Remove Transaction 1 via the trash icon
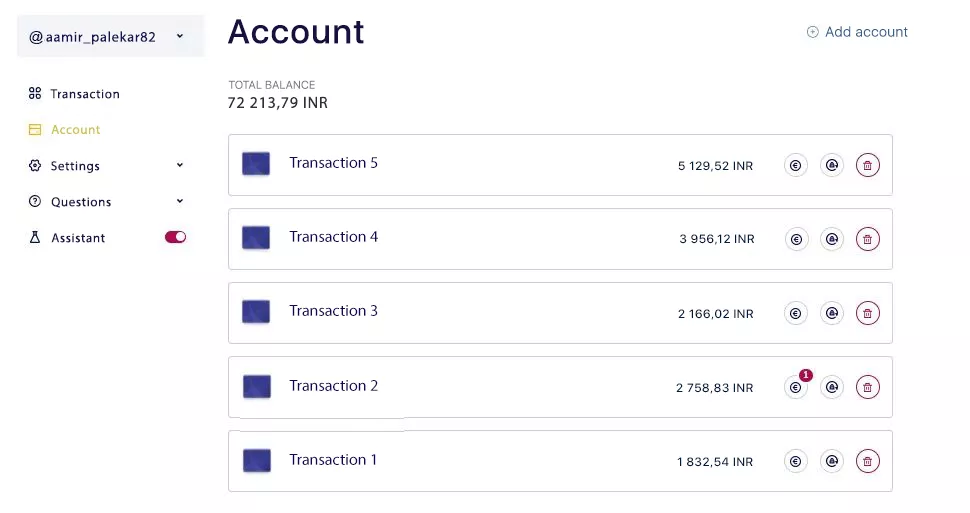This screenshot has width=970, height=513. (x=867, y=461)
